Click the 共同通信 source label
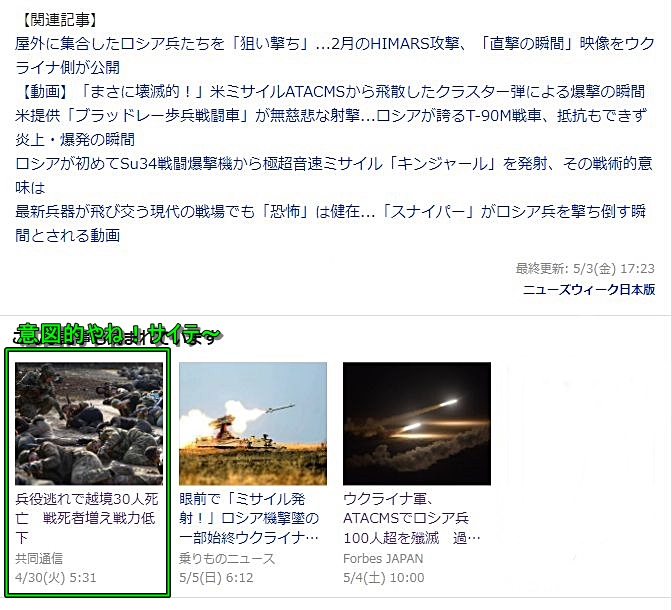This screenshot has width=672, height=610. tap(39, 559)
